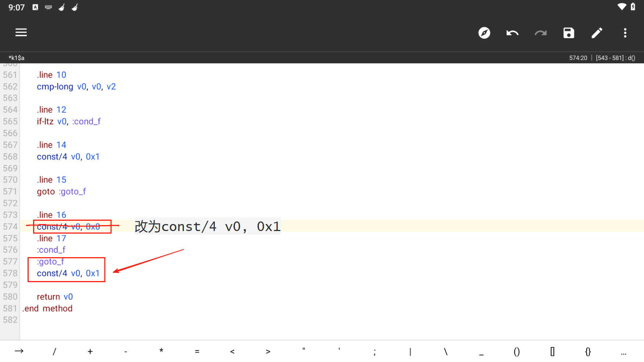This screenshot has height=362, width=644.
Task: Place cursor on line 574 const/4 instruction
Action: pyautogui.click(x=68, y=227)
